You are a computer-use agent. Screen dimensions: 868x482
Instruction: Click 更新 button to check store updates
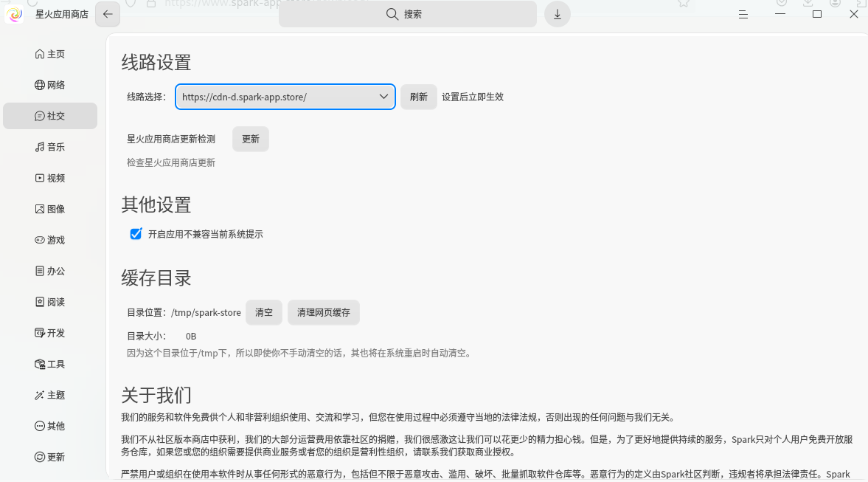(251, 139)
